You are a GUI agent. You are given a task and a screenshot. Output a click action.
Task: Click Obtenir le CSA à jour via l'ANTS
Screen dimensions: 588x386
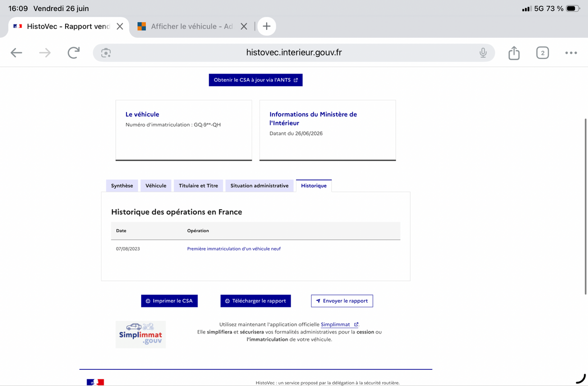tap(256, 80)
